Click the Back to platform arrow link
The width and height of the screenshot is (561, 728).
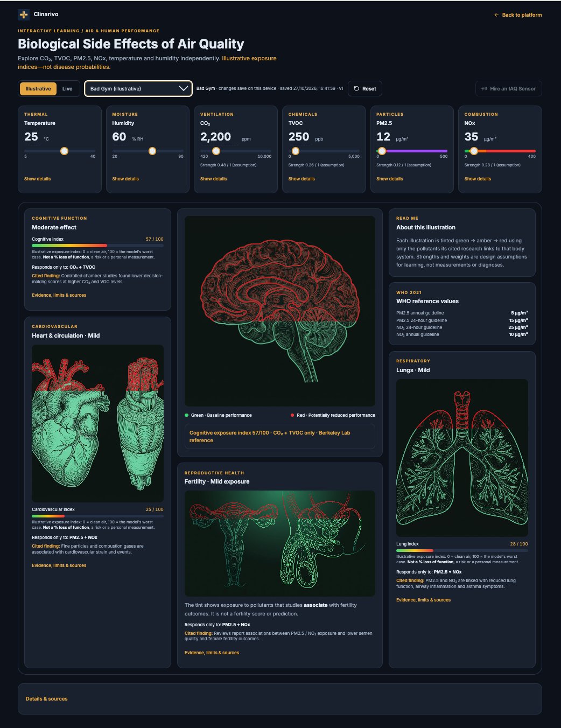point(518,15)
